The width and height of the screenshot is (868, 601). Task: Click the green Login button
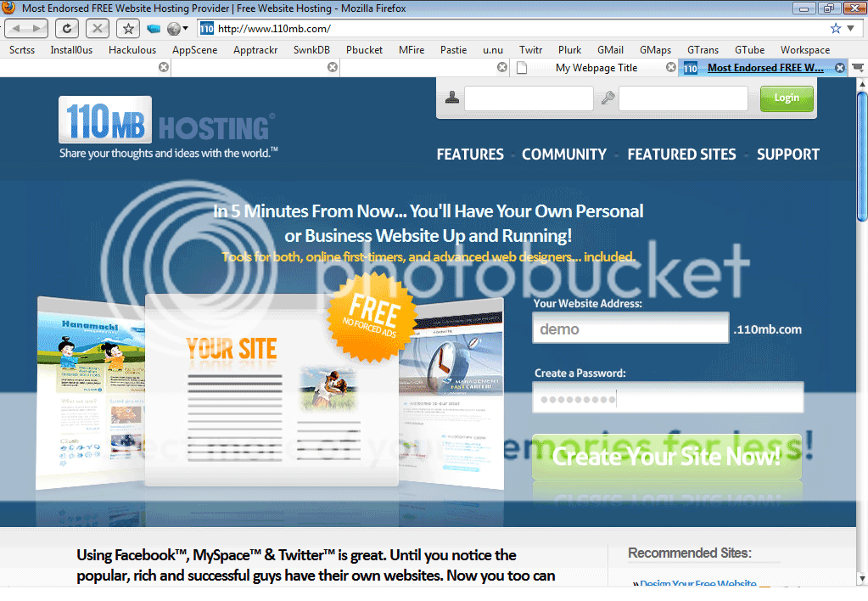click(x=787, y=98)
